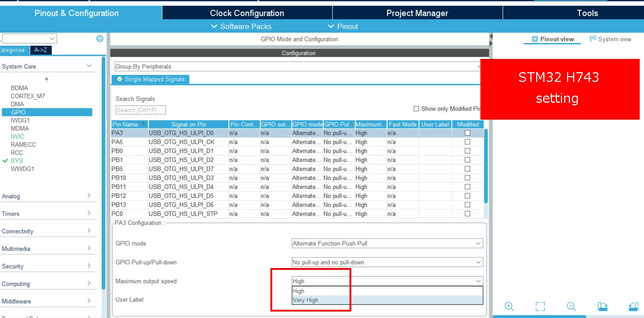Switch to Clock Configuration tab

[247, 13]
